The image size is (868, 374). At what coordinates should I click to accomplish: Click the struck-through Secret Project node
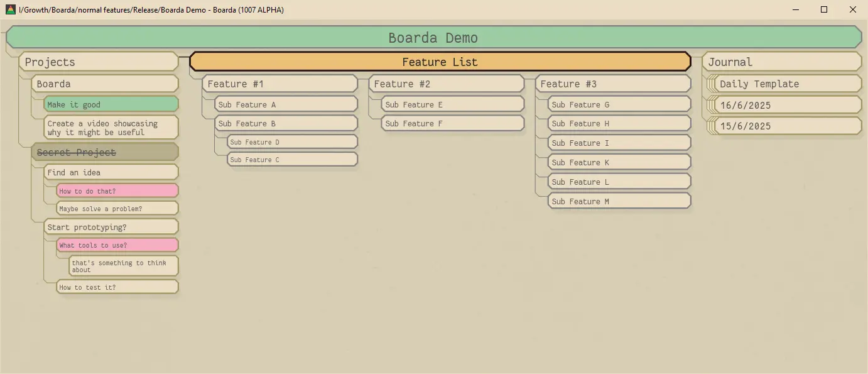pyautogui.click(x=105, y=152)
